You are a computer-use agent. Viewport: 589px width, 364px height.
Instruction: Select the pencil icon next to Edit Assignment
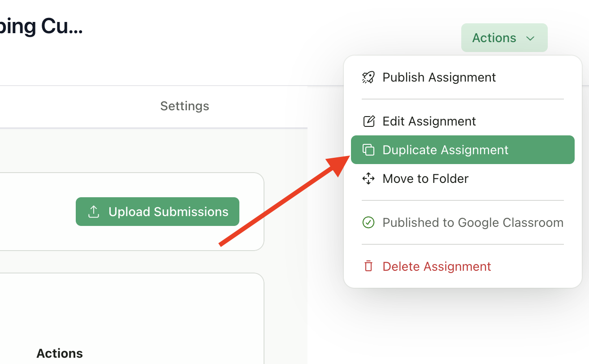368,121
